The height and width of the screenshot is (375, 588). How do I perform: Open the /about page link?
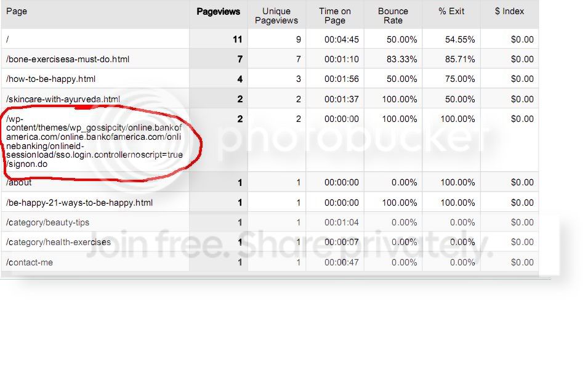[x=18, y=183]
